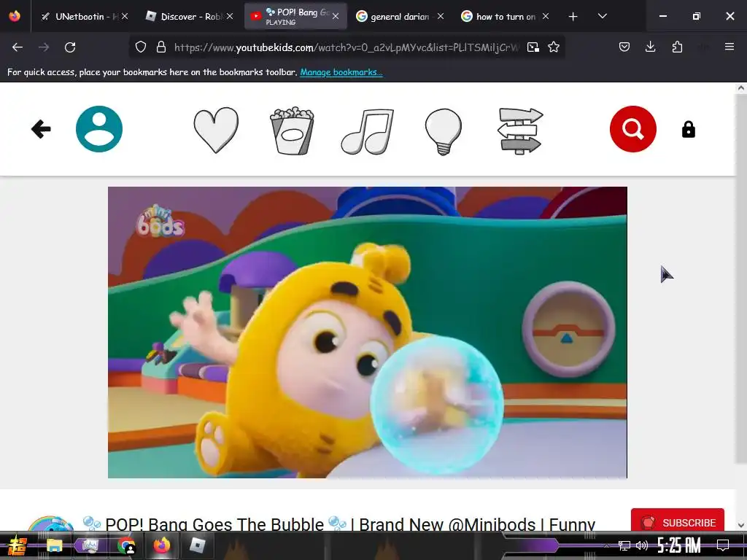Image resolution: width=747 pixels, height=560 pixels.
Task: Click the scrollbar up arrow
Action: [740, 87]
